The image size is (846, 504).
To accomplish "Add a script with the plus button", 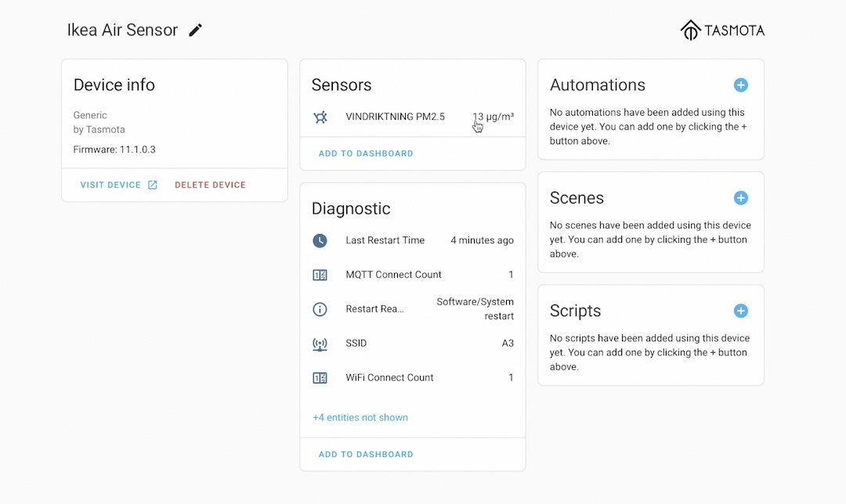I will (x=741, y=311).
